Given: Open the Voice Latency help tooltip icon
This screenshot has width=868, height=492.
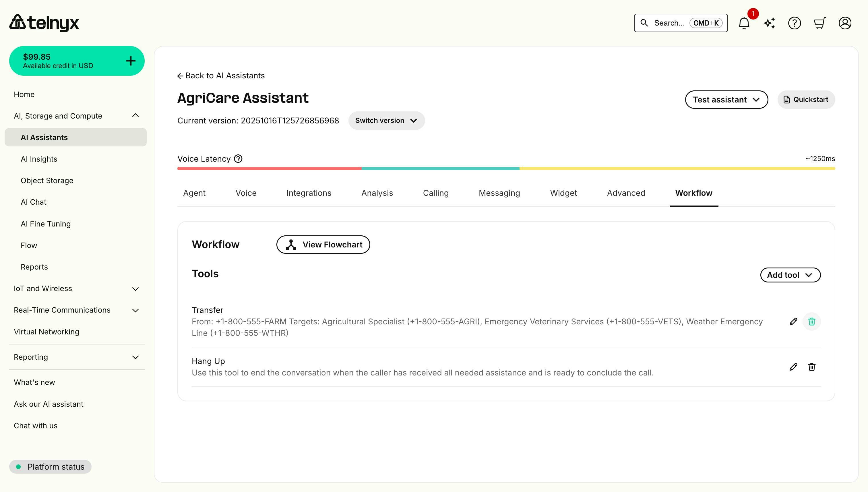Looking at the screenshot, I should click(x=238, y=158).
